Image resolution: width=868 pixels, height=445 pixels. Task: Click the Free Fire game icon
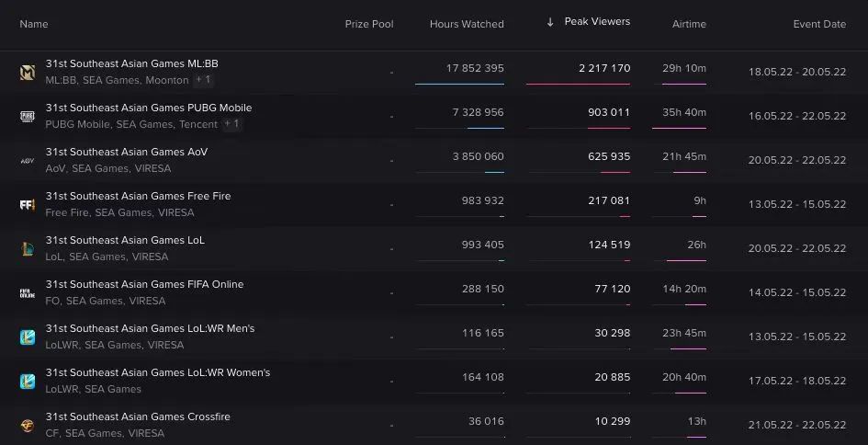pos(28,204)
